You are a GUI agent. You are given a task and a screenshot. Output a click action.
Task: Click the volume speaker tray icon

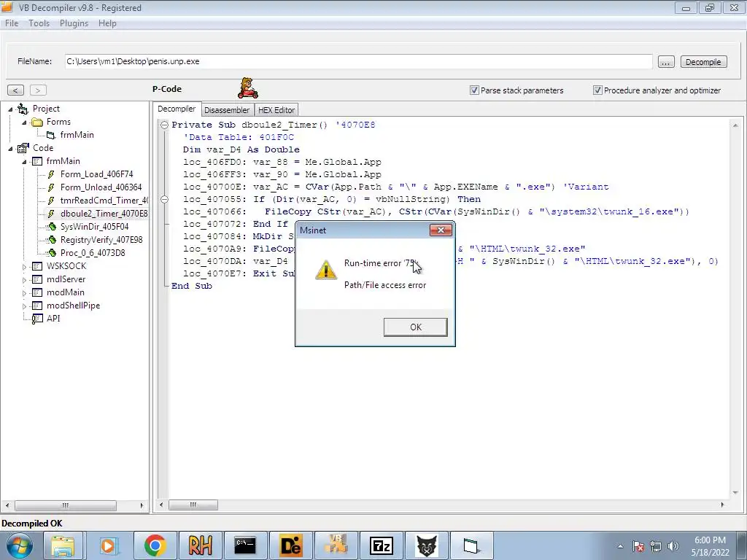click(673, 546)
